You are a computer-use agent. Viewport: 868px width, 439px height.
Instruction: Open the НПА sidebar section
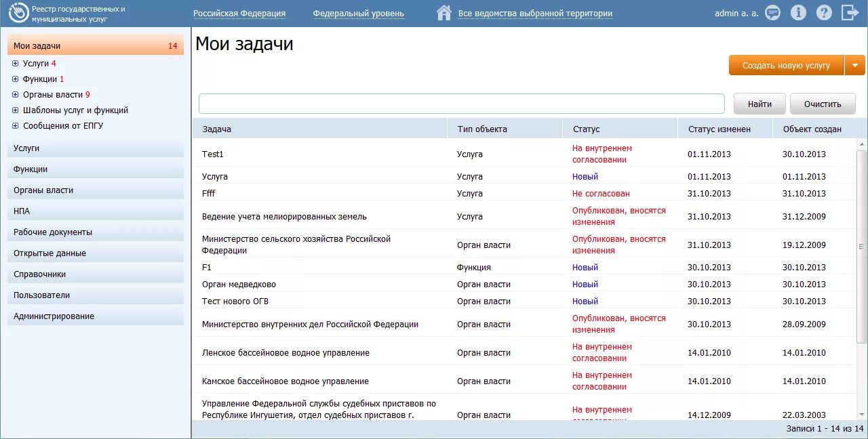(x=96, y=211)
